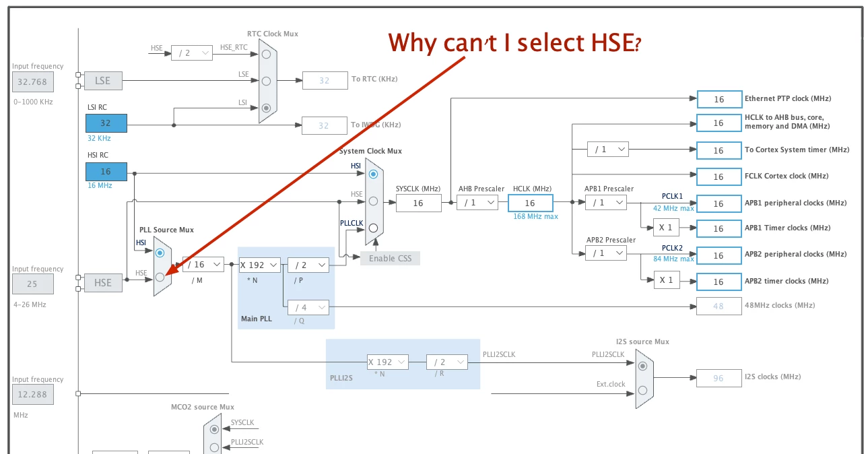The height and width of the screenshot is (454, 868).
Task: Click the FCLK Cortex clock value box
Action: tap(719, 176)
